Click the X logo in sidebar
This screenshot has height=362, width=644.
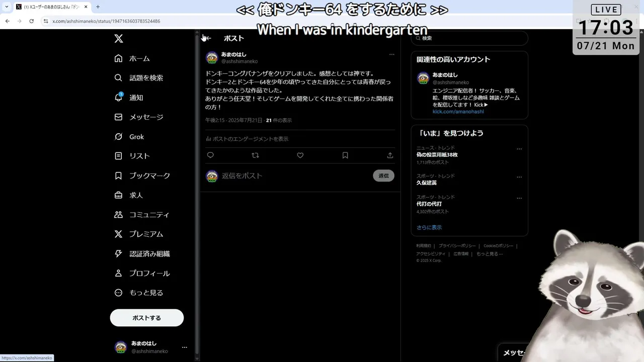pyautogui.click(x=118, y=39)
